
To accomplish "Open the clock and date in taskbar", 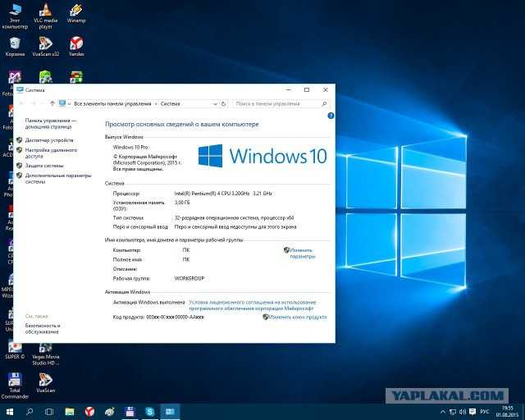I will tap(507, 412).
